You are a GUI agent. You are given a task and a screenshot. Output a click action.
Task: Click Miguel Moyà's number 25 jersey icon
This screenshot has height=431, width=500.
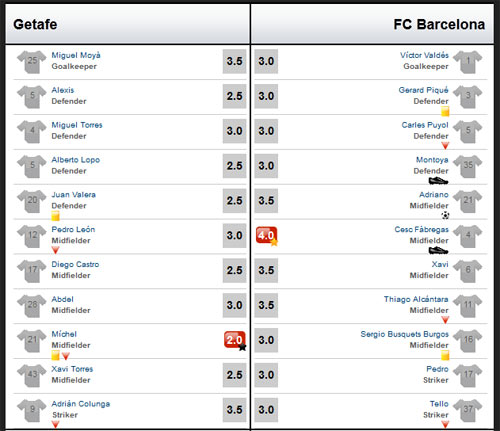(32, 62)
